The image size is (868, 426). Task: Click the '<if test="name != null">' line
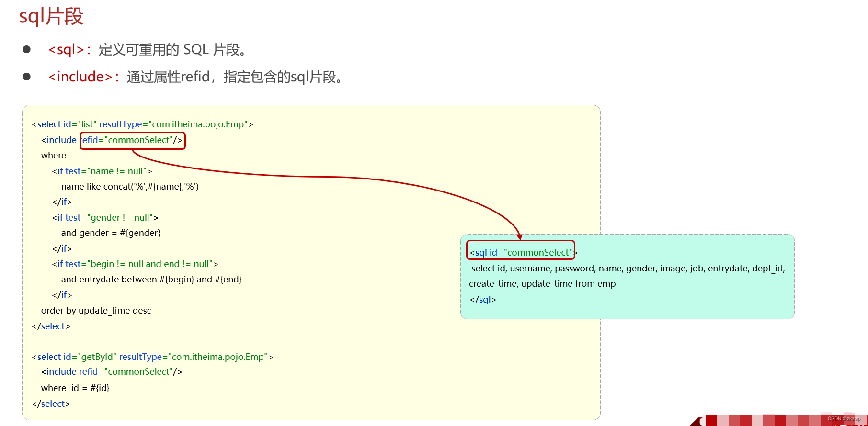click(102, 171)
